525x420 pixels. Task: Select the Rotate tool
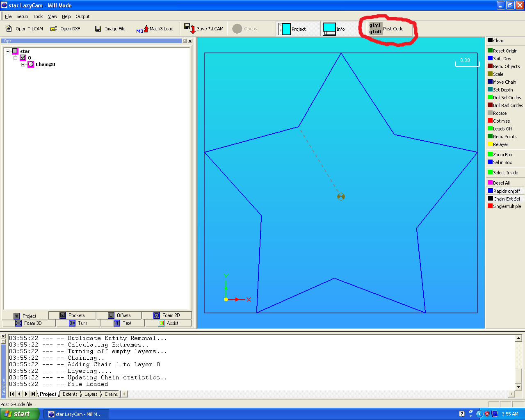[x=497, y=113]
